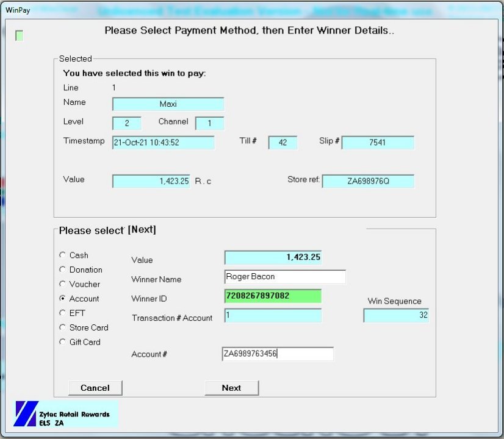
Task: Choose EFT as payment method
Action: [62, 313]
